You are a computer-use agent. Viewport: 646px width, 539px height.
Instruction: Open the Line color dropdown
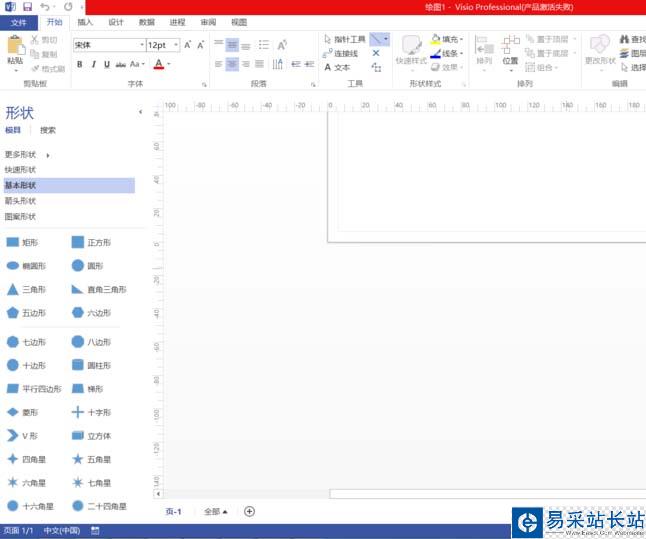[447, 54]
